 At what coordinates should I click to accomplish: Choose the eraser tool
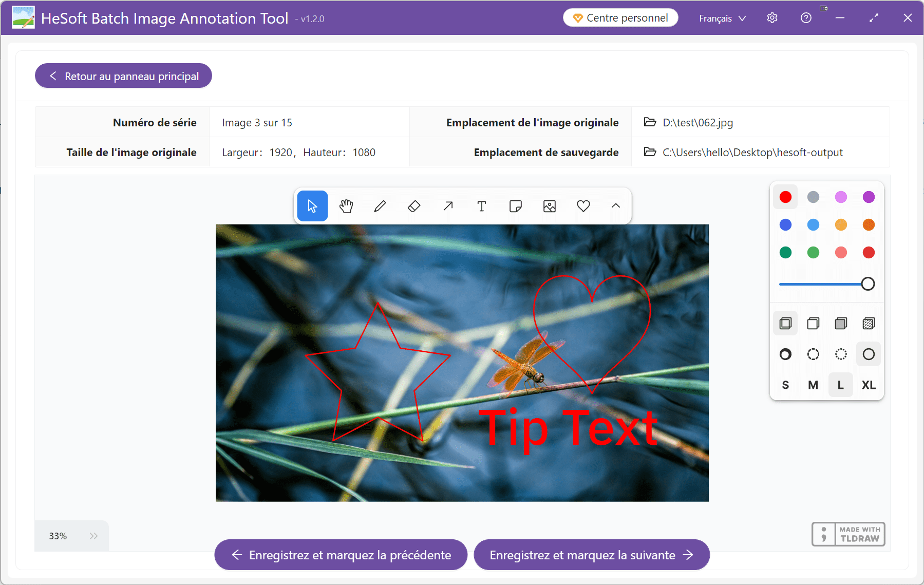click(414, 206)
